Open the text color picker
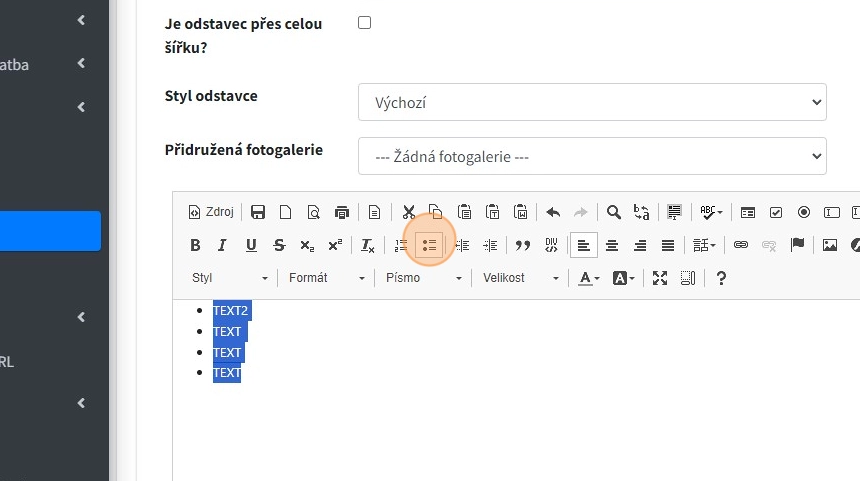The height and width of the screenshot is (481, 860). coord(589,278)
